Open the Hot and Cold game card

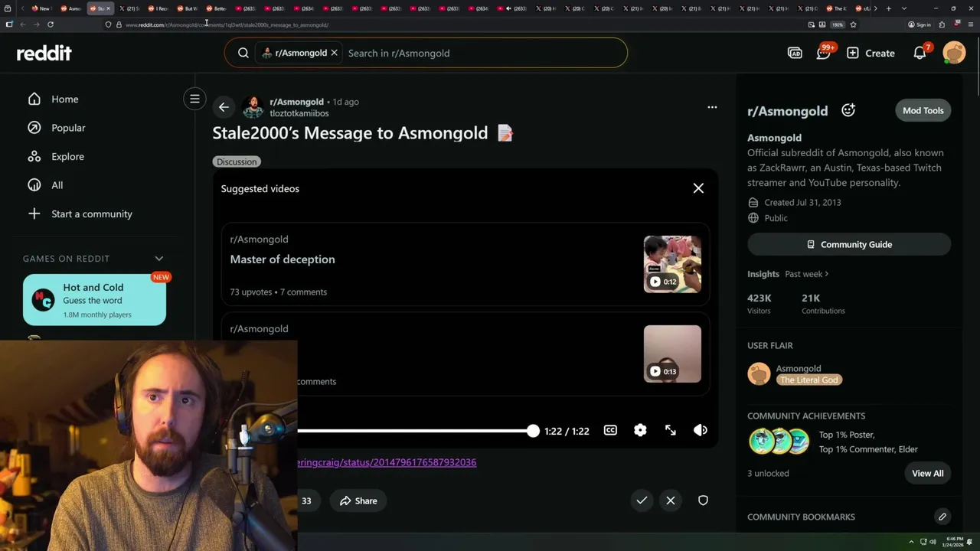(x=94, y=300)
